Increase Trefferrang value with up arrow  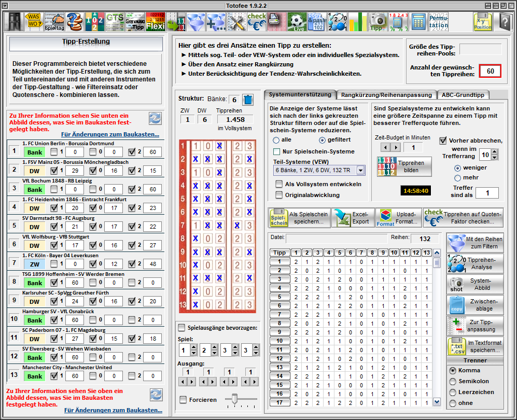494,152
